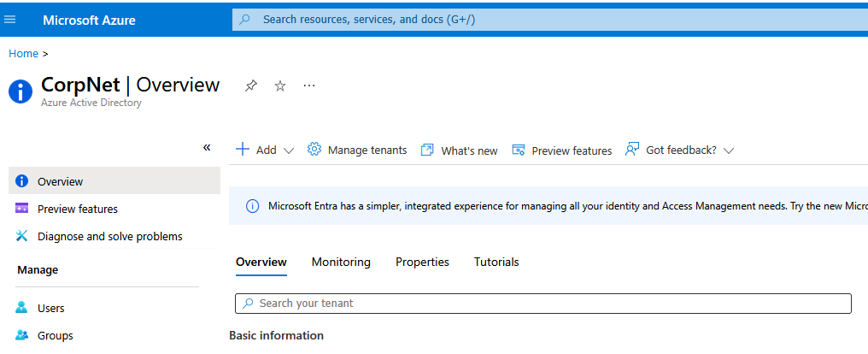The image size is (868, 354).
Task: Open What's new
Action: coord(469,150)
